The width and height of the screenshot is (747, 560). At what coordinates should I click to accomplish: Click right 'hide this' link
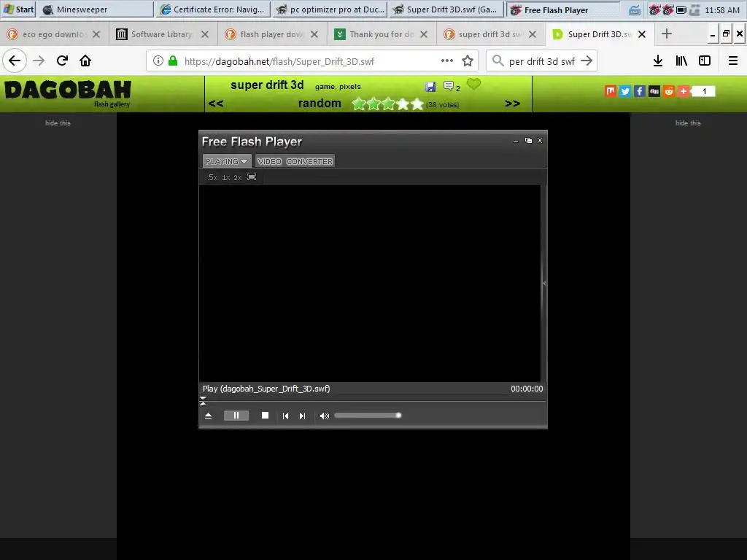coord(688,122)
